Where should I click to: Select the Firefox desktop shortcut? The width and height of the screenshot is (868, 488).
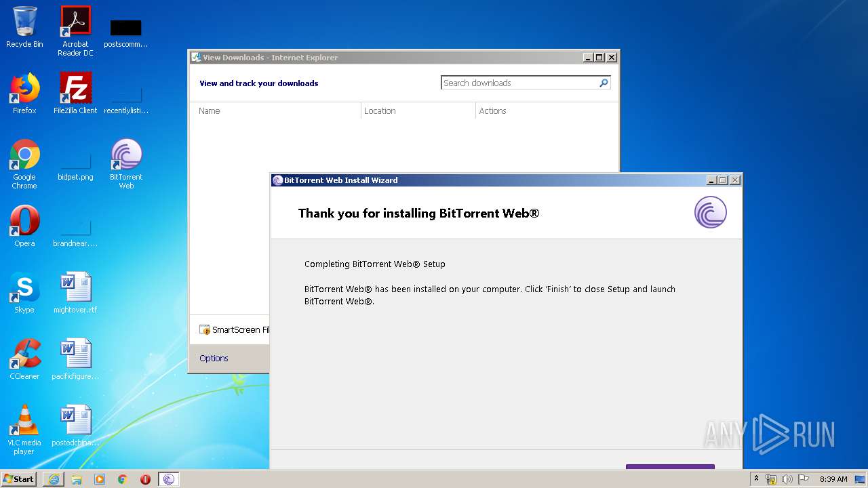tap(24, 94)
